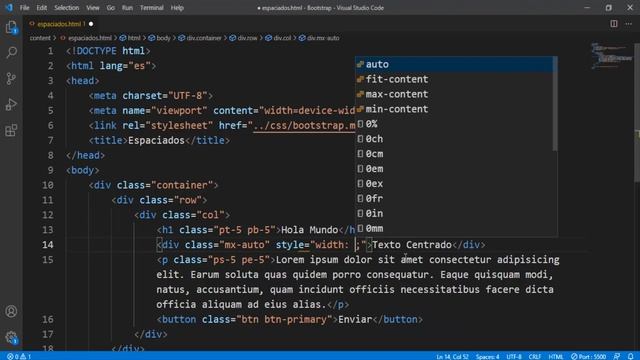
Task: Open the Edit menu
Action: pos(42,8)
